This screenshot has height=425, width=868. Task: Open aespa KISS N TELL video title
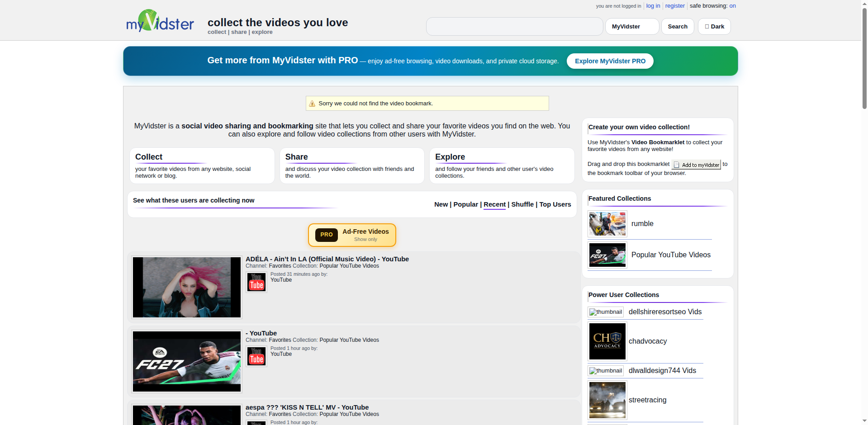pos(307,407)
